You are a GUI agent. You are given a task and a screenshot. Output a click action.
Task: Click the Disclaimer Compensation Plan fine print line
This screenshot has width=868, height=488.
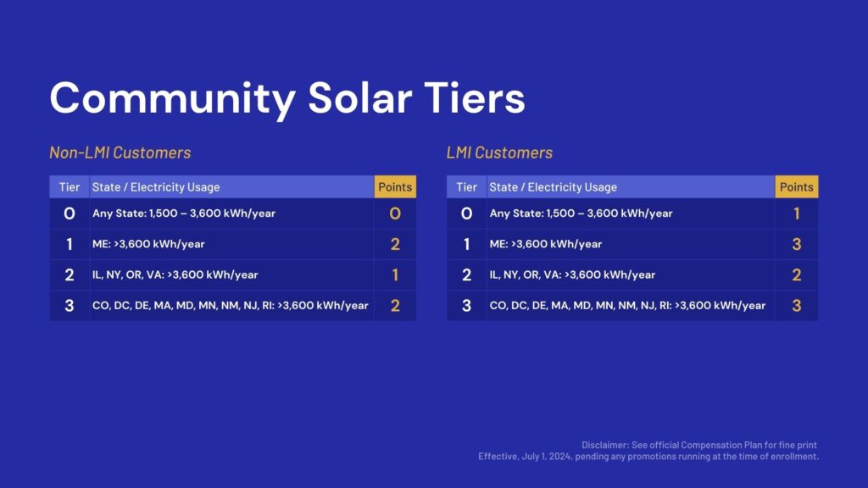pos(699,445)
